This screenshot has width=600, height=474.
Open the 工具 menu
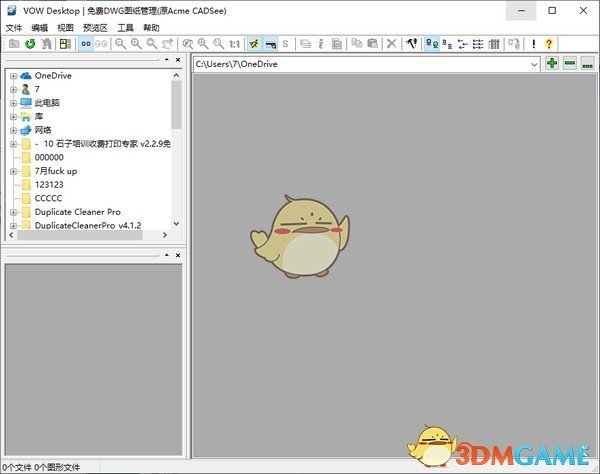(x=125, y=28)
